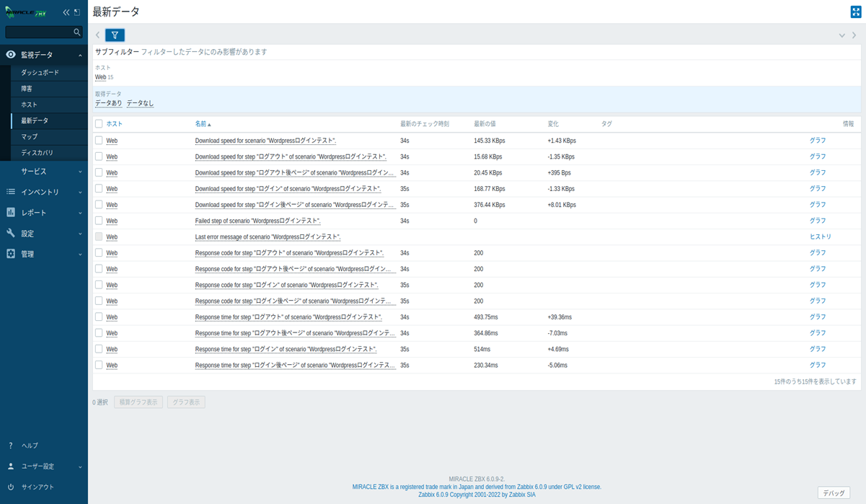
Task: Open the ダッシュボード menu item
Action: 40,73
